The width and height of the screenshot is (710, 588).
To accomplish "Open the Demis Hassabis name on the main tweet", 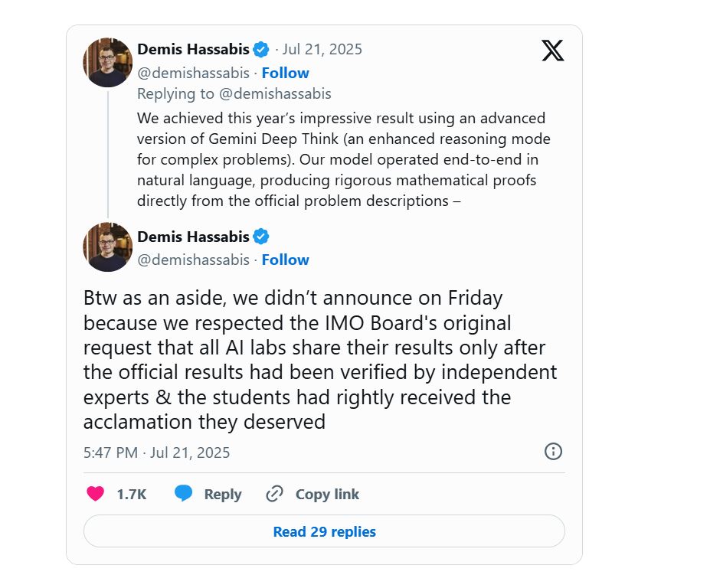I will [x=193, y=236].
